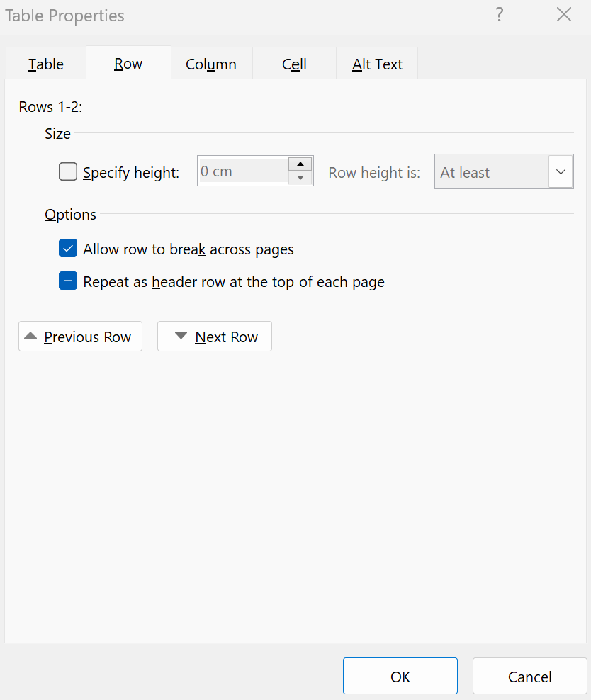Viewport: 591px width, 700px height.
Task: Open the Column tab
Action: pos(211,64)
